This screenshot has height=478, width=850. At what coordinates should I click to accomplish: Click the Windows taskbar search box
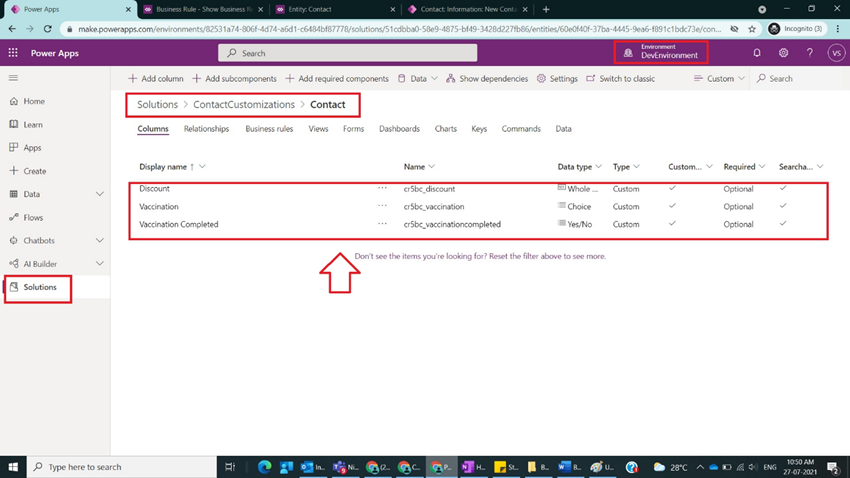(x=121, y=467)
